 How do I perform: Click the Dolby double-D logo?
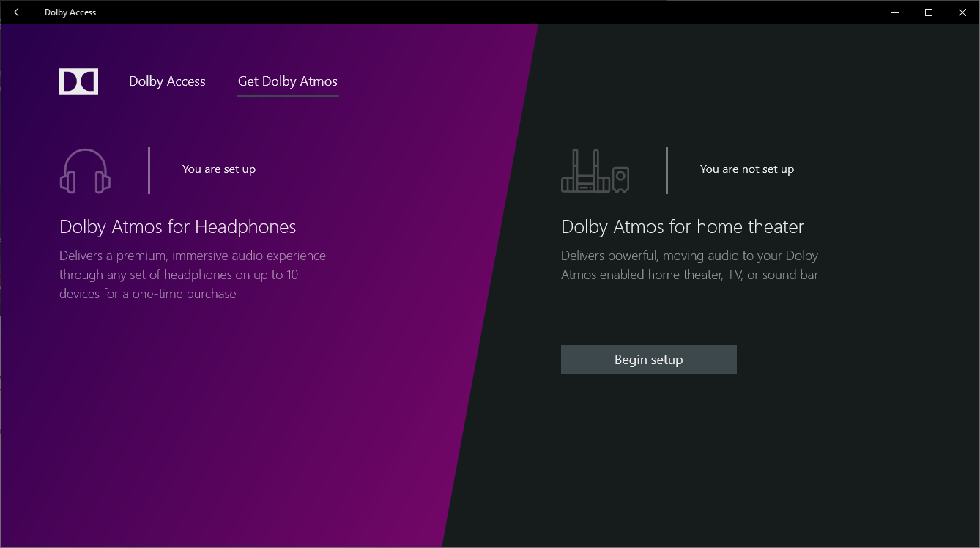(78, 81)
